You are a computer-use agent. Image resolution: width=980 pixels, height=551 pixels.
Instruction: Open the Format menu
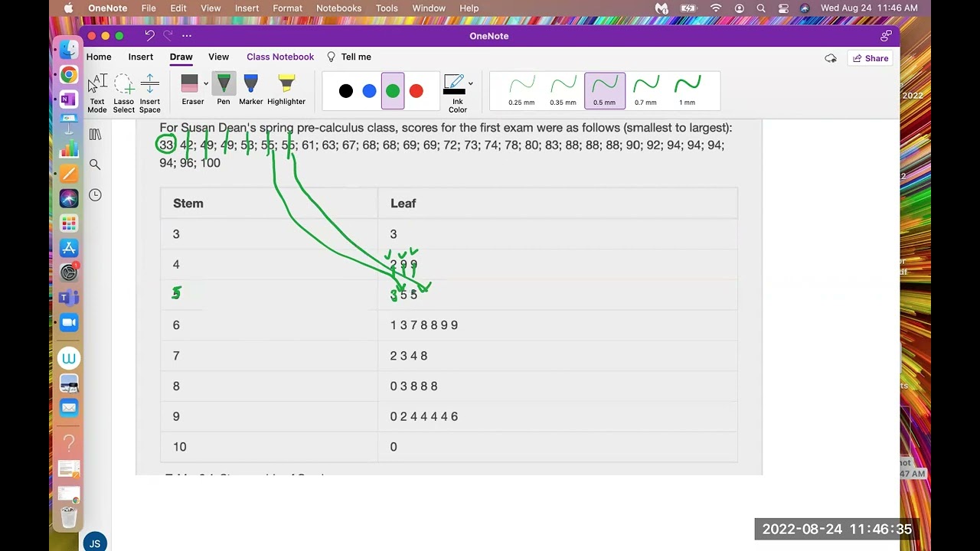pos(287,8)
